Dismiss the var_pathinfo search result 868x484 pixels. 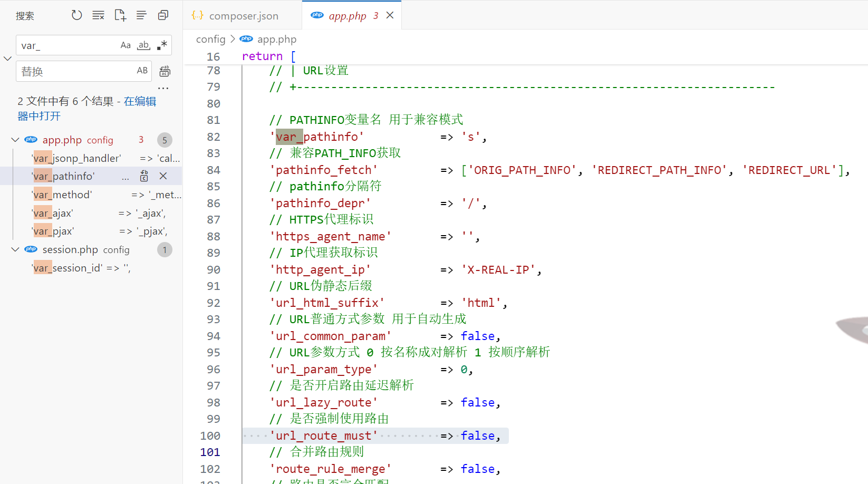[163, 176]
